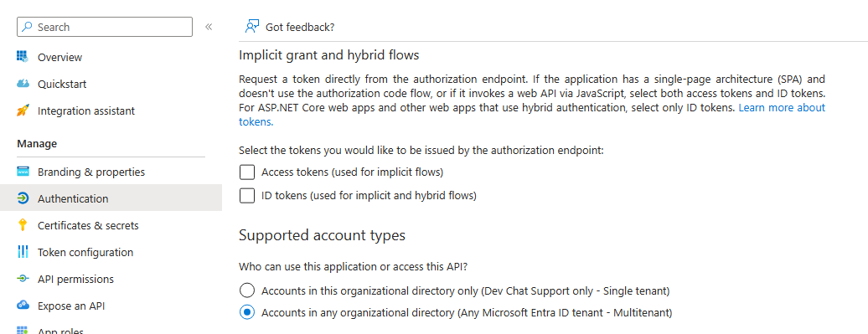This screenshot has width=868, height=334.
Task: Click the Authentication arrow icon
Action: 23,198
